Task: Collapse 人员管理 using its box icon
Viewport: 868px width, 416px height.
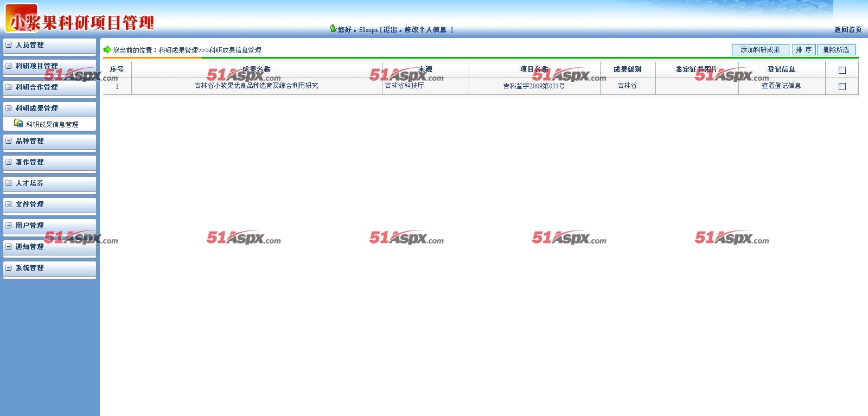Action: pos(8,45)
